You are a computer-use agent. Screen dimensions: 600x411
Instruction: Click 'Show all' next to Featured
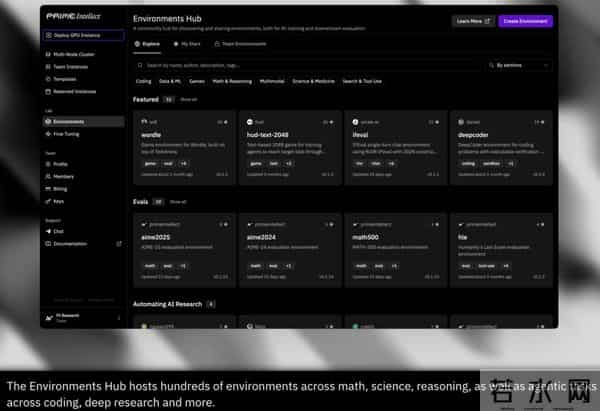[x=188, y=100]
